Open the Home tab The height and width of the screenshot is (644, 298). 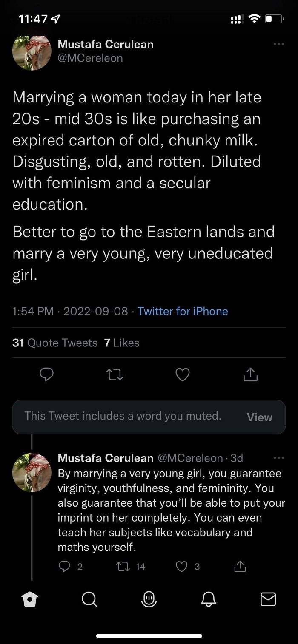30,599
